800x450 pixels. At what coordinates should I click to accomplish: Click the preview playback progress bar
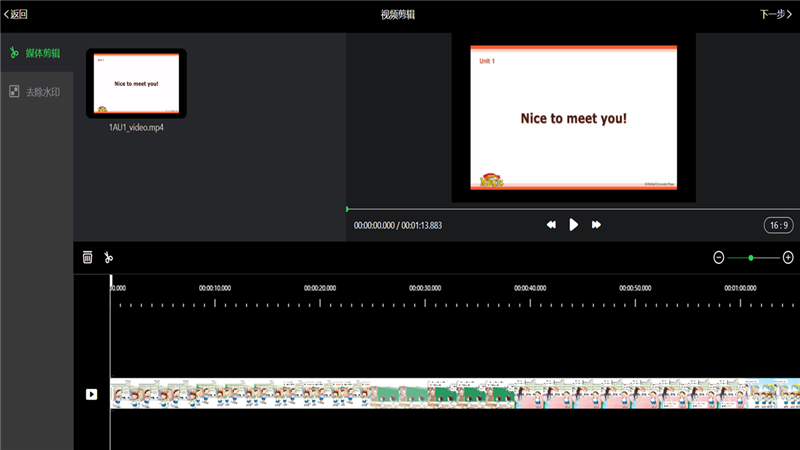click(x=572, y=209)
